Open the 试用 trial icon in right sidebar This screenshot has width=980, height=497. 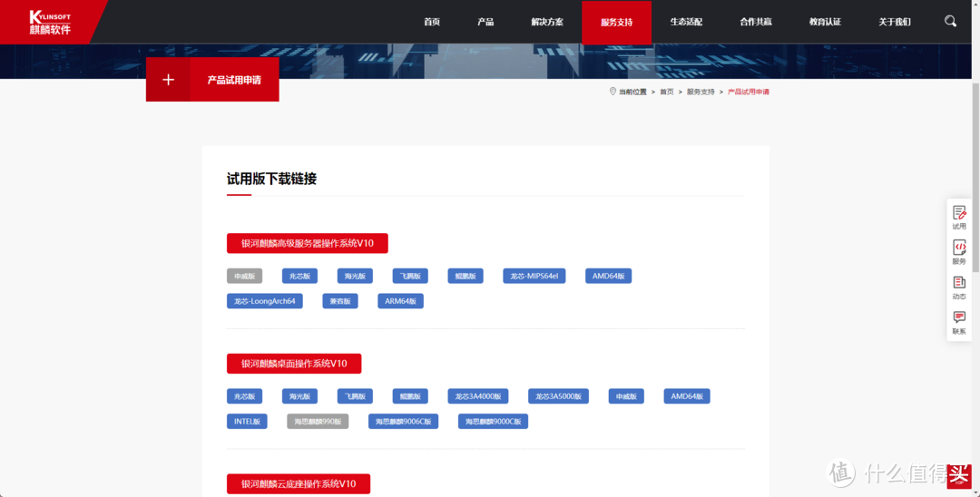coord(959,217)
